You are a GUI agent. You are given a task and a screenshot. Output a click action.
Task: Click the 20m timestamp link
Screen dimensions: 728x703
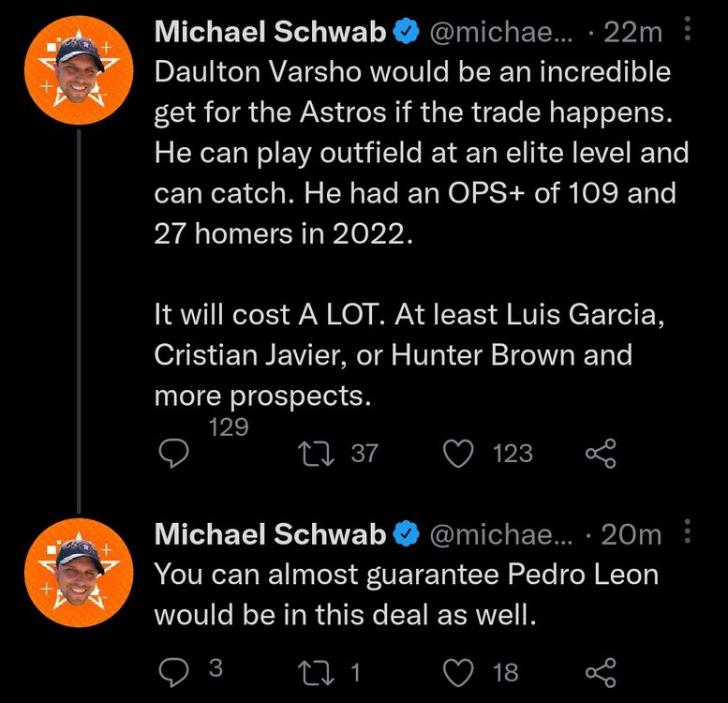coord(631,534)
